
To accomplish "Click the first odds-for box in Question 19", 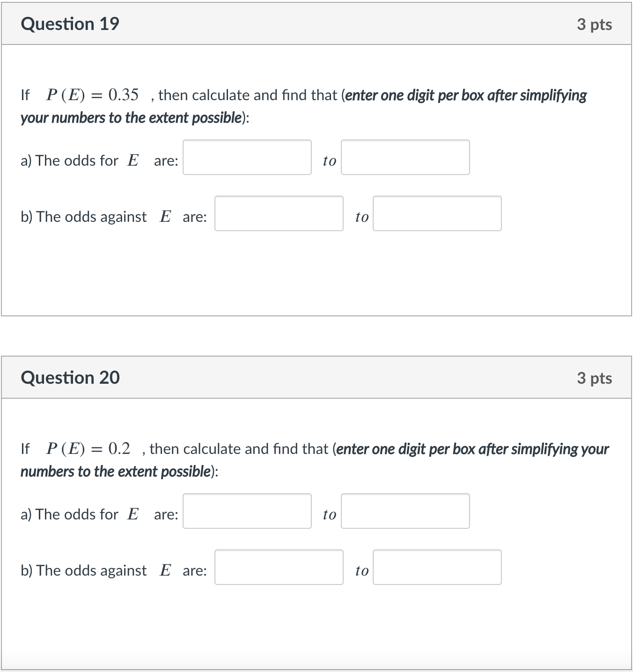I will (x=247, y=158).
